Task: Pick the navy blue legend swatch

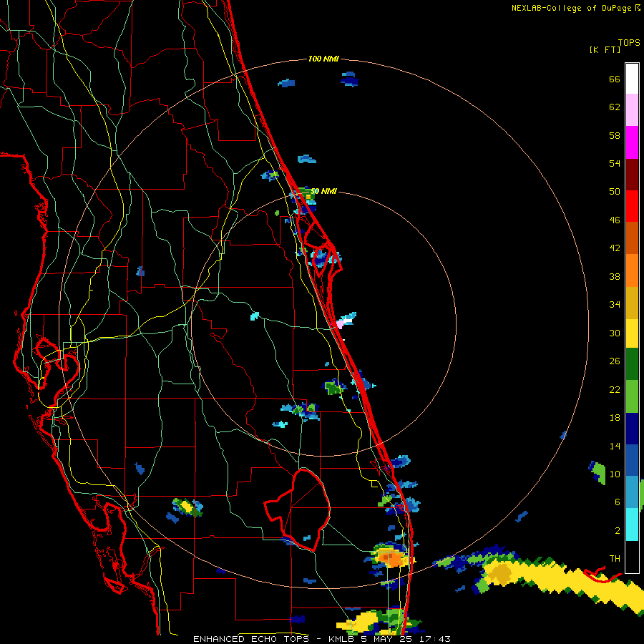Action: click(x=632, y=429)
